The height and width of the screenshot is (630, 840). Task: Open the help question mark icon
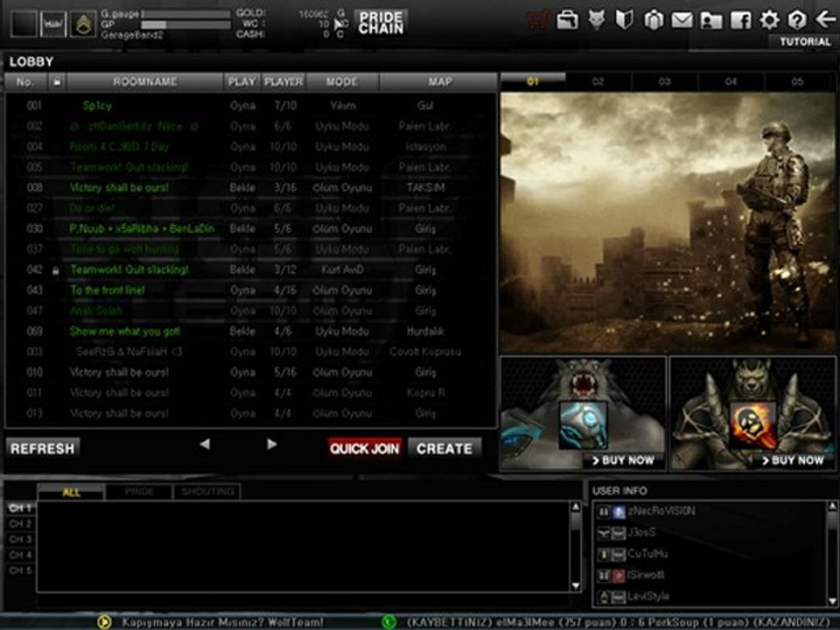click(797, 20)
